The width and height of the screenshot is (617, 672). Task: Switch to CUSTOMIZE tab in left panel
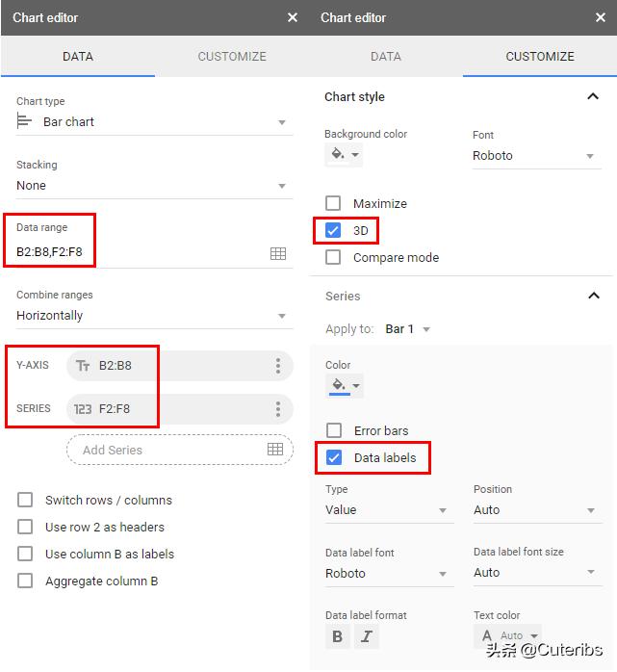[x=232, y=57]
